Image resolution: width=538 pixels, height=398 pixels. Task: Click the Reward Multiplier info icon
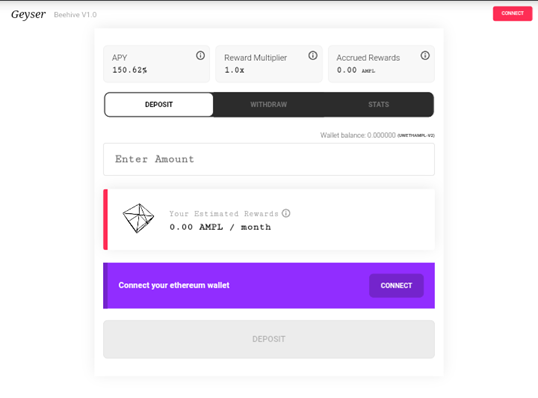(313, 55)
